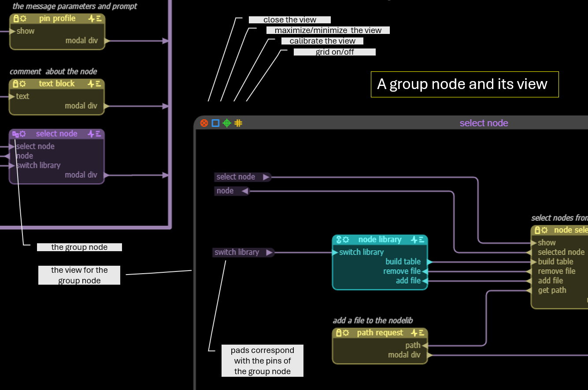The height and width of the screenshot is (390, 588).
Task: Click the select node view title bar
Action: pos(484,123)
